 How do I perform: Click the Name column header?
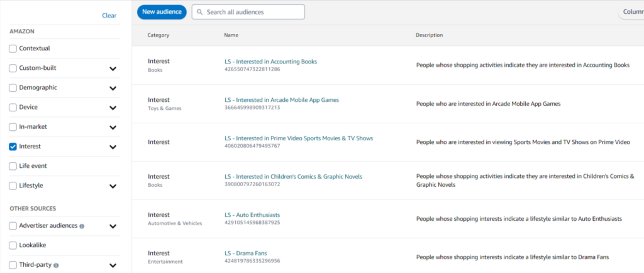pos(231,35)
